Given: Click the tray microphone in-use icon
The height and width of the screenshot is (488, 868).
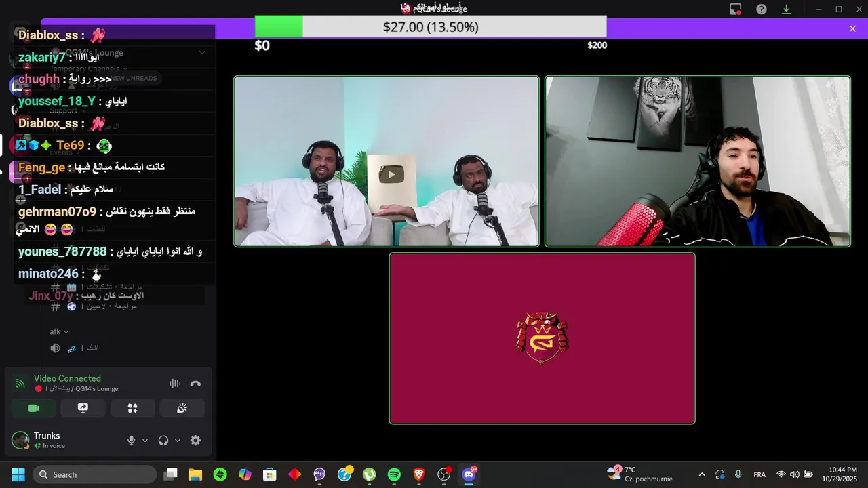Looking at the screenshot, I should click(738, 474).
